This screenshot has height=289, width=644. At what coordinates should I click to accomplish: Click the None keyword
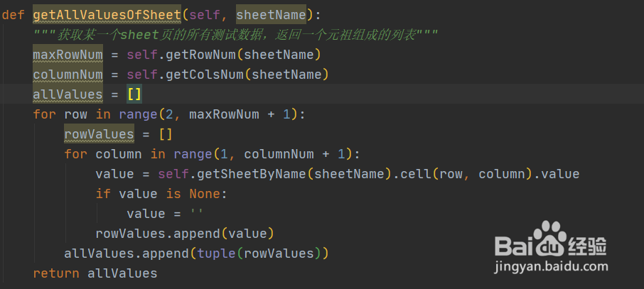[x=205, y=194]
